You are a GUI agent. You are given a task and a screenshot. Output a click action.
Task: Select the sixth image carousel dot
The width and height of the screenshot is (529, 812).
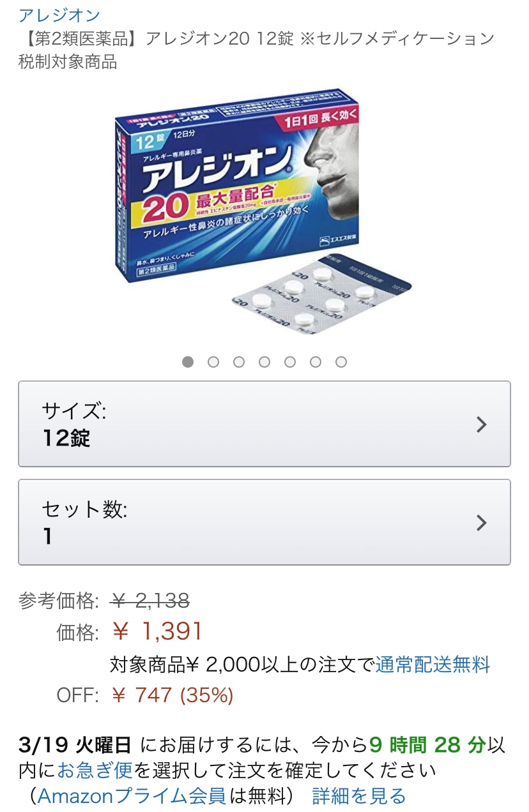(316, 362)
